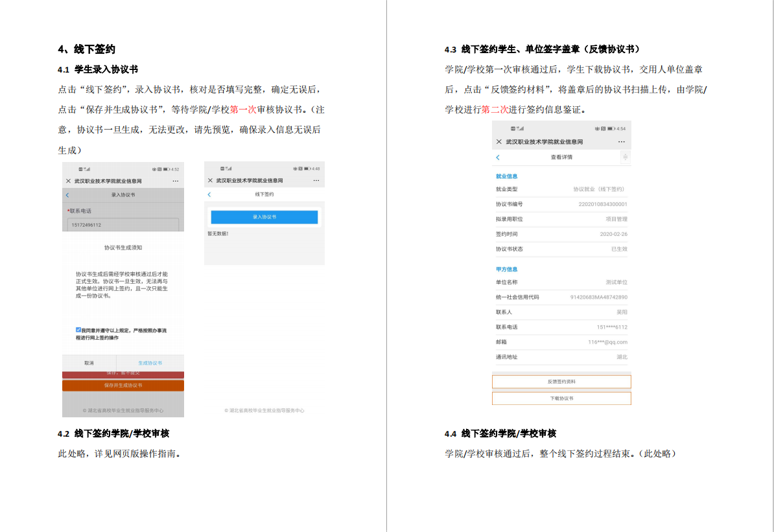774x532 pixels.
Task: Go back using chevron beside 录入协议书 title
Action: tap(67, 195)
